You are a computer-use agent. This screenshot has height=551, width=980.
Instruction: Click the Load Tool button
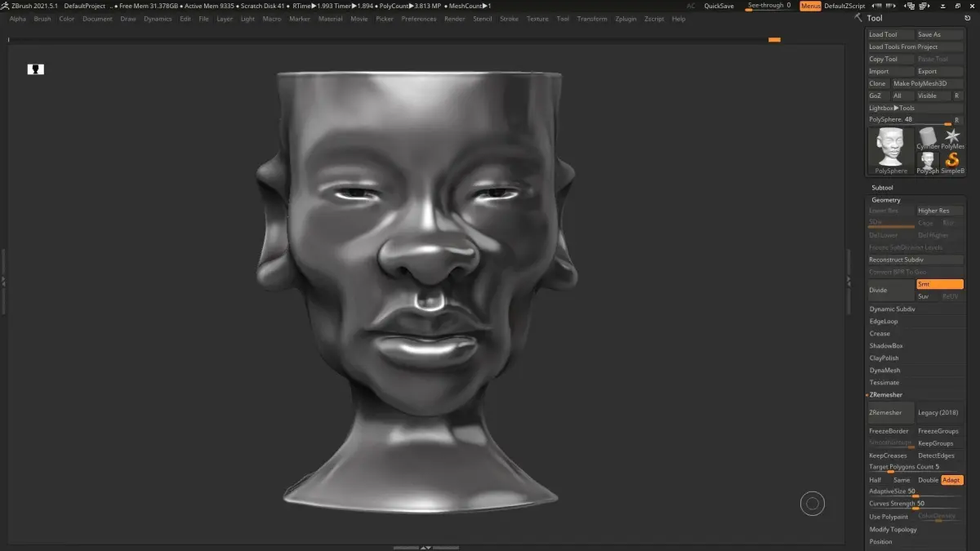click(x=890, y=34)
